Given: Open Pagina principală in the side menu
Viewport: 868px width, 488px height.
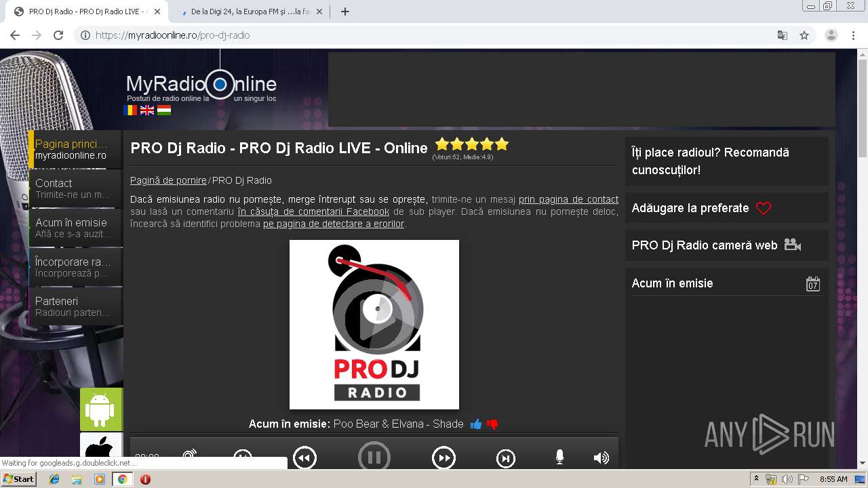Looking at the screenshot, I should pos(75,149).
